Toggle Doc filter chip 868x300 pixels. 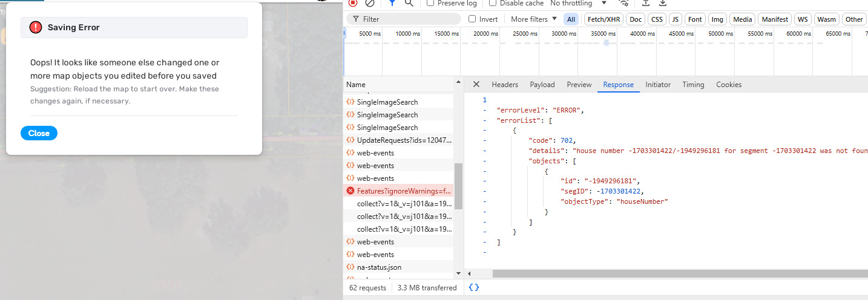click(636, 19)
